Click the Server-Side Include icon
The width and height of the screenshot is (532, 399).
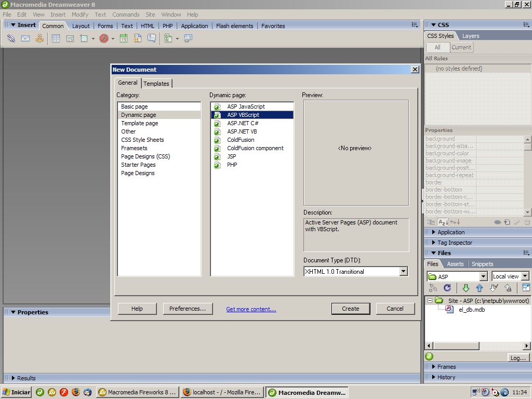(137, 38)
